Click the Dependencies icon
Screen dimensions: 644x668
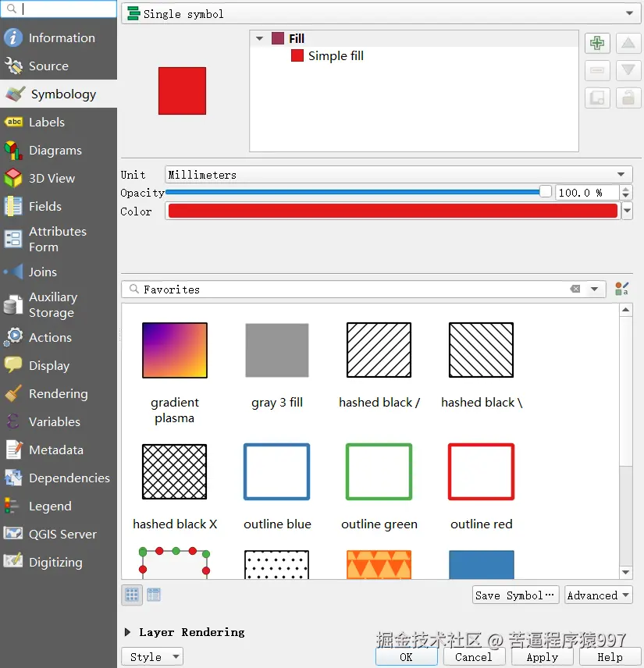click(x=13, y=478)
